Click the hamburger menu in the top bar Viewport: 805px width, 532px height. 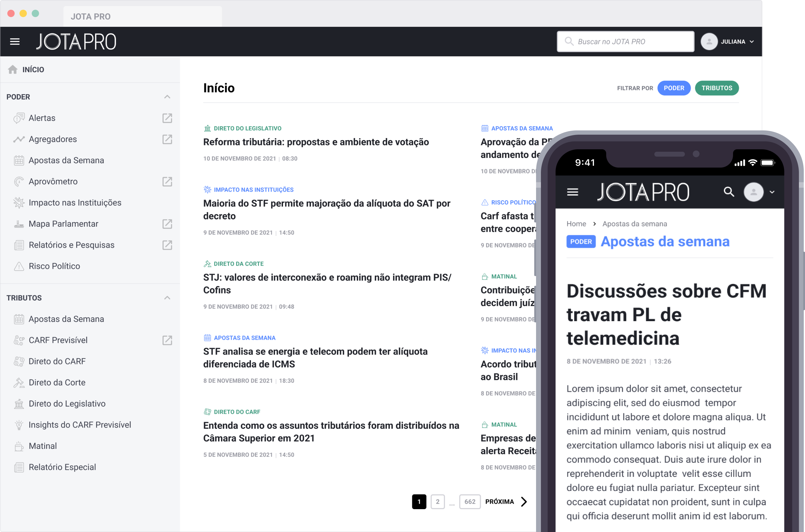[14, 41]
